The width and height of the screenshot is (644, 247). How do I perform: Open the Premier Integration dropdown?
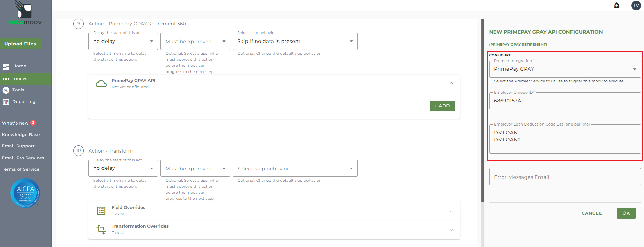click(x=565, y=69)
